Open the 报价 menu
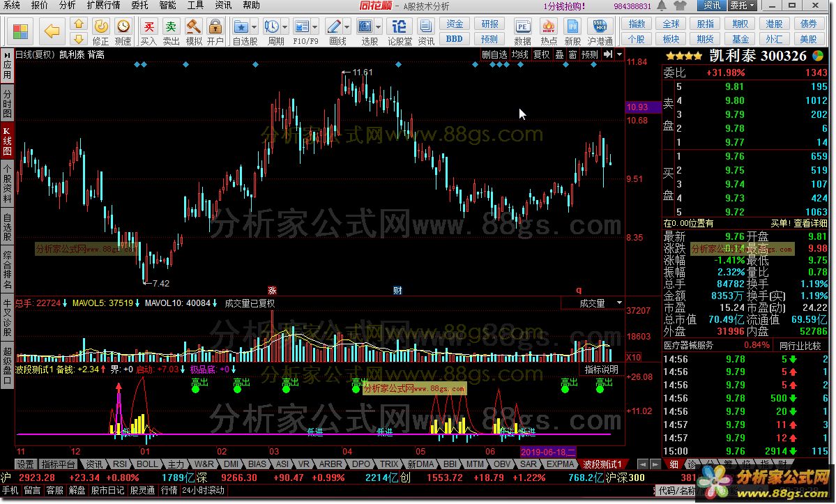The image size is (836, 504). coord(40,6)
